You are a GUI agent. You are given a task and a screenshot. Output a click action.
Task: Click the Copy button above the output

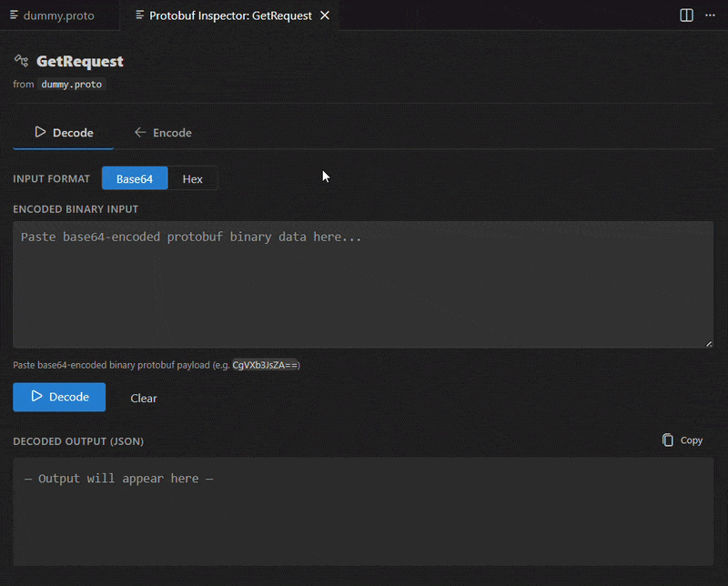coord(681,440)
